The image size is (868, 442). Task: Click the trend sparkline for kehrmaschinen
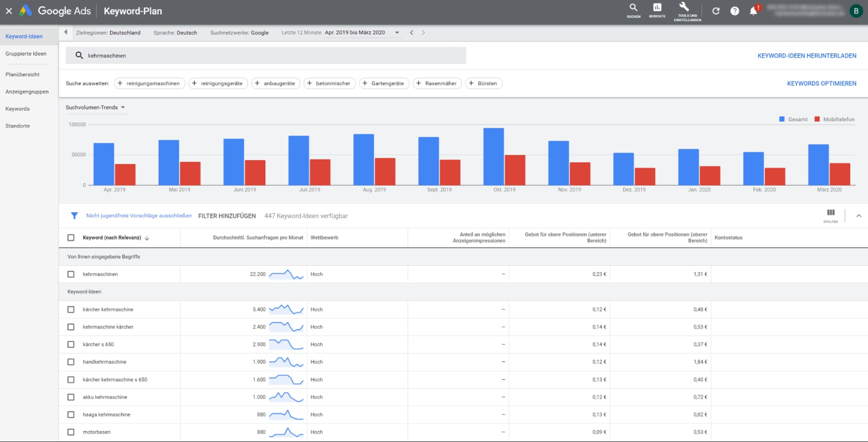click(286, 274)
